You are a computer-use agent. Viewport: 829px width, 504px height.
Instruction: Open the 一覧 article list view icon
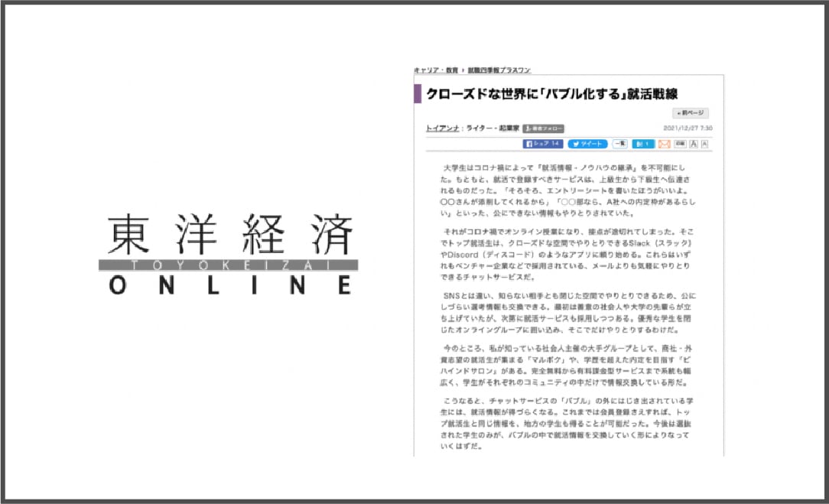619,143
